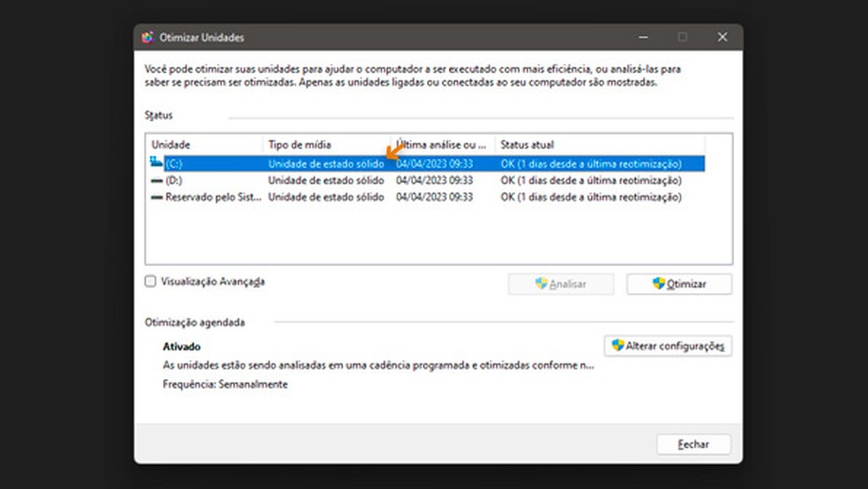Select the (C:) drive row
This screenshot has height=489, width=868.
426,163
